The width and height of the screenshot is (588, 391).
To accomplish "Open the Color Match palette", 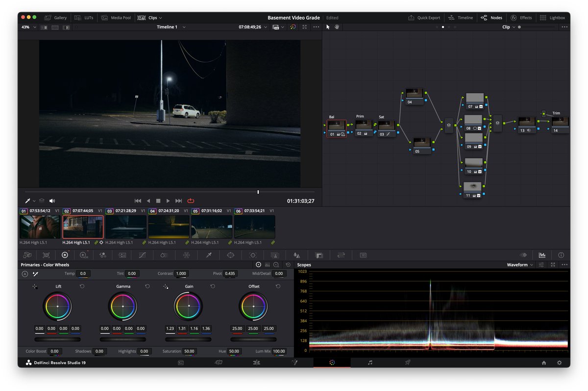I will point(46,255).
